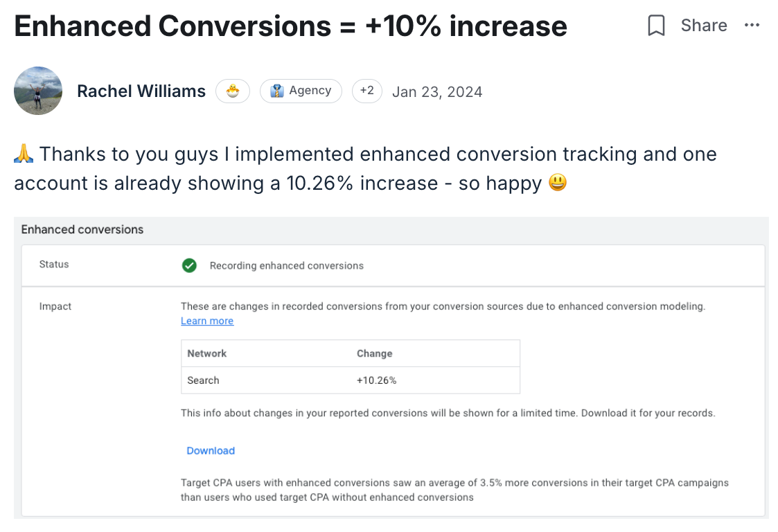Follow the Learn more link
778x532 pixels.
(207, 321)
